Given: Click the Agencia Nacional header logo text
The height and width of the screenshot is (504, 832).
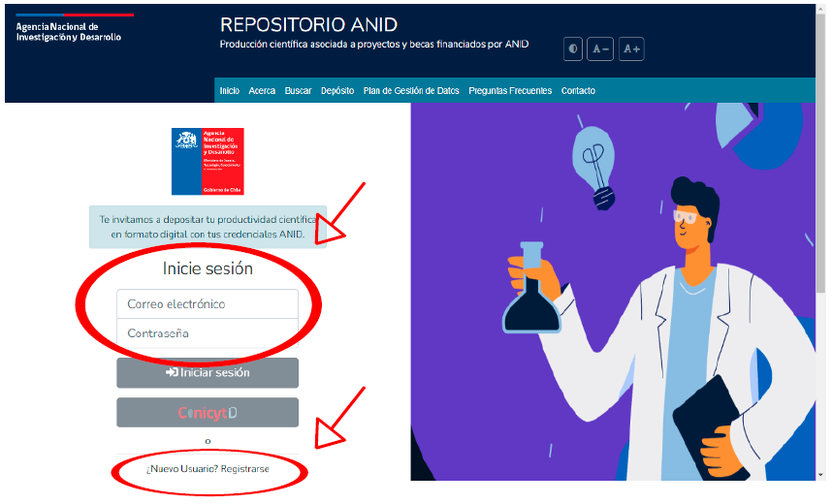Looking at the screenshot, I should tap(69, 32).
